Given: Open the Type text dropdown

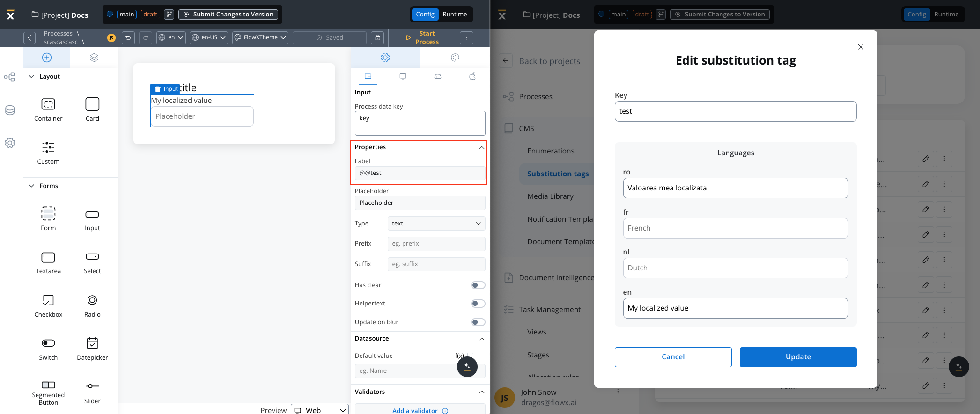Looking at the screenshot, I should [436, 224].
